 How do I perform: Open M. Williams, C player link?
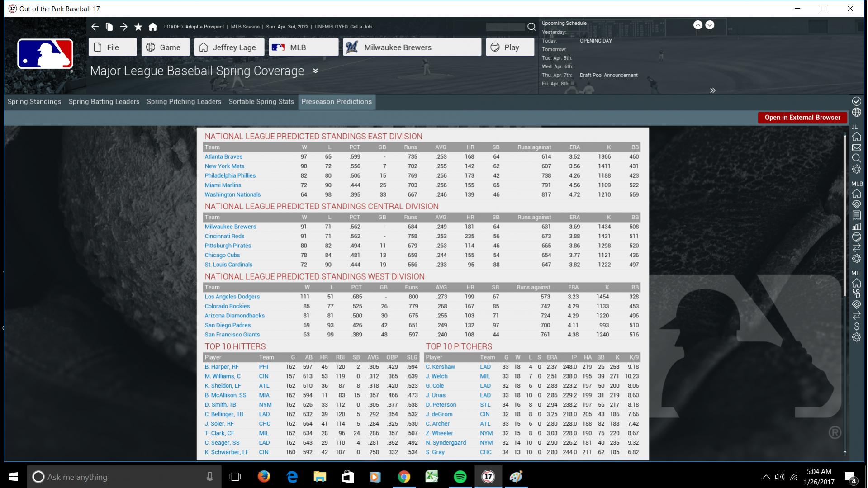pos(223,377)
